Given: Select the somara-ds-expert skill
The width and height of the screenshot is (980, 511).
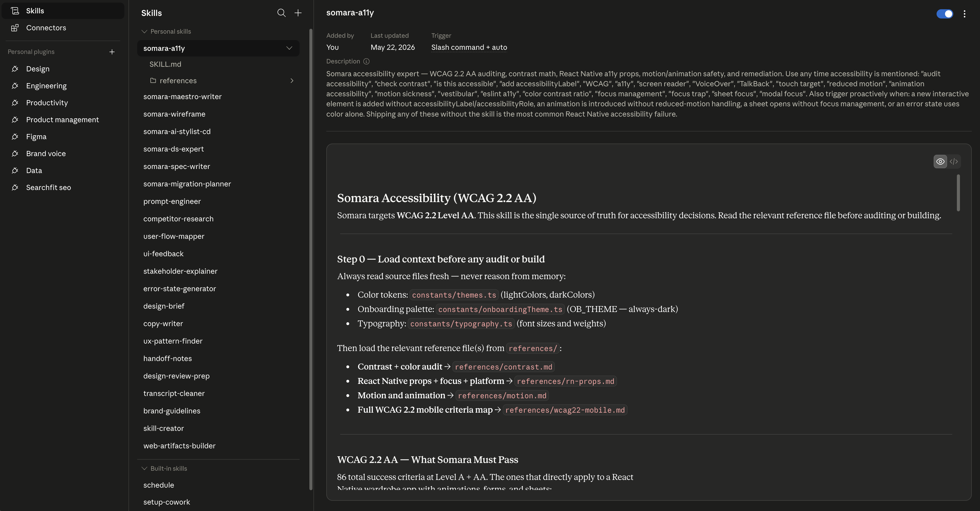Looking at the screenshot, I should 218,149.
